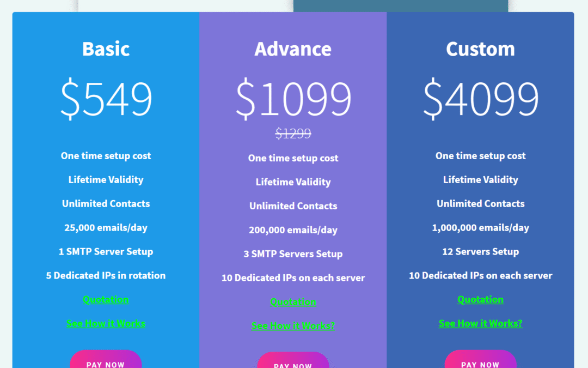Click the 200,000 emails/day text
Image resolution: width=588 pixels, height=368 pixels.
click(293, 230)
